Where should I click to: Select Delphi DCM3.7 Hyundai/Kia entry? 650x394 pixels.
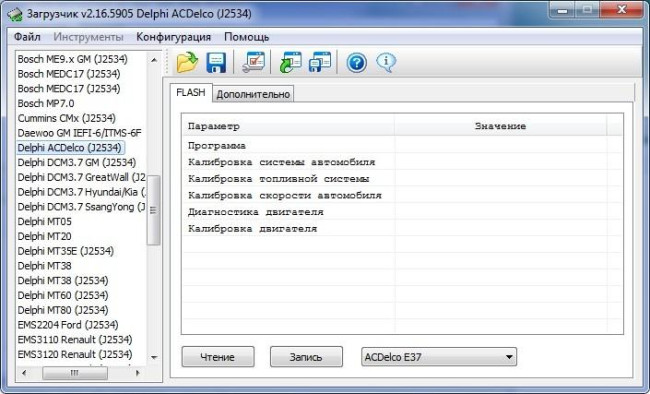[x=81, y=192]
